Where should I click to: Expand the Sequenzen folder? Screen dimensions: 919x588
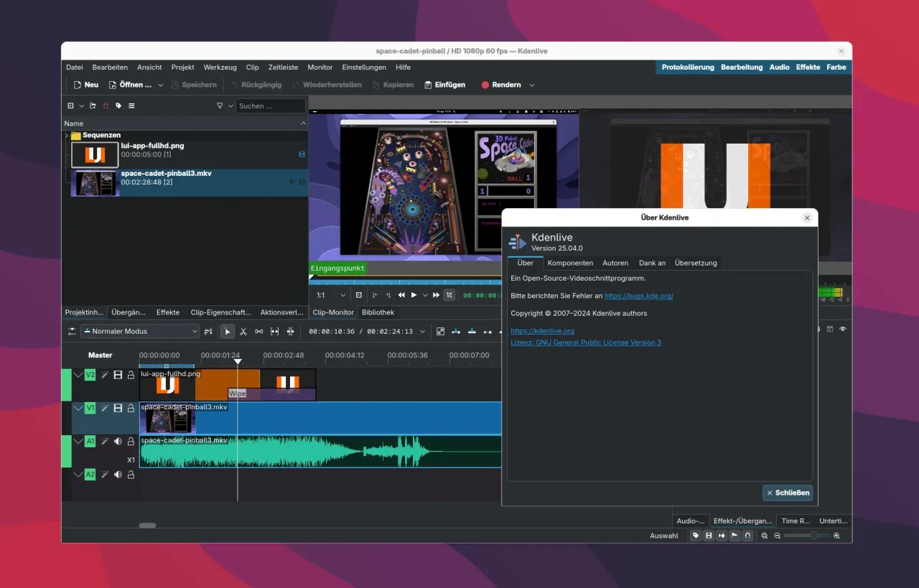(x=66, y=135)
